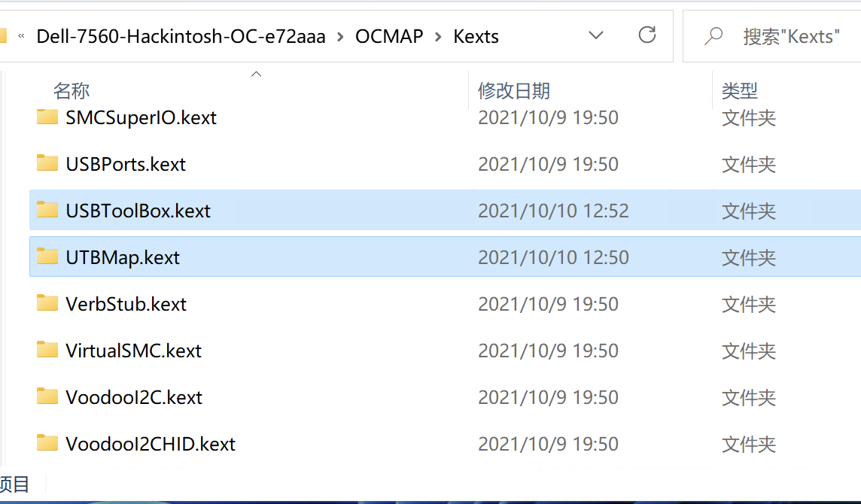The image size is (861, 504).
Task: Sort files by 类型 column
Action: [739, 91]
